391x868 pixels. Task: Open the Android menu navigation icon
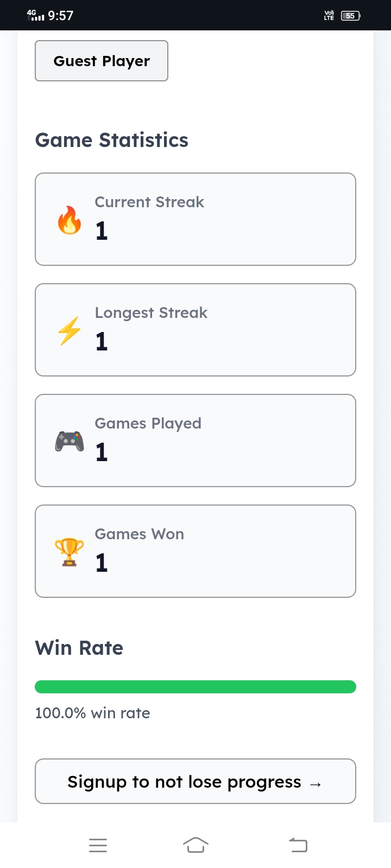tap(98, 845)
